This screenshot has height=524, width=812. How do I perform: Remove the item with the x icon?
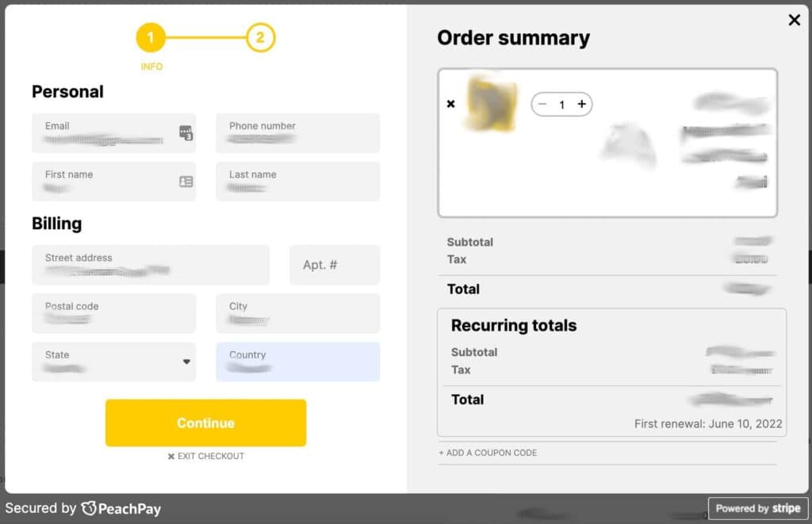(451, 104)
